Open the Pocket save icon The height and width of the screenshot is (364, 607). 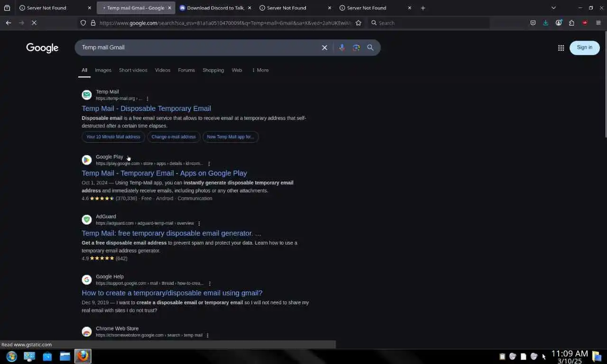533,23
